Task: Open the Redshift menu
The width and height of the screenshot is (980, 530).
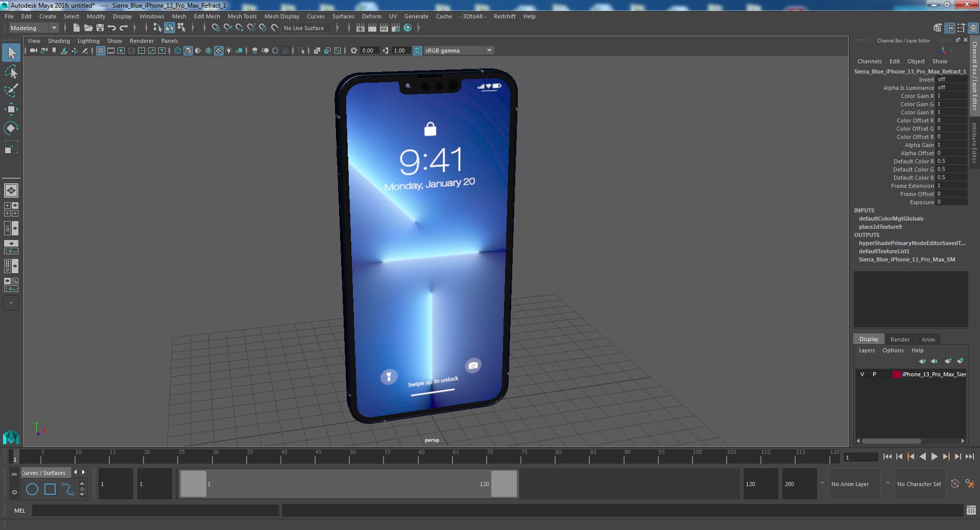Action: tap(505, 16)
